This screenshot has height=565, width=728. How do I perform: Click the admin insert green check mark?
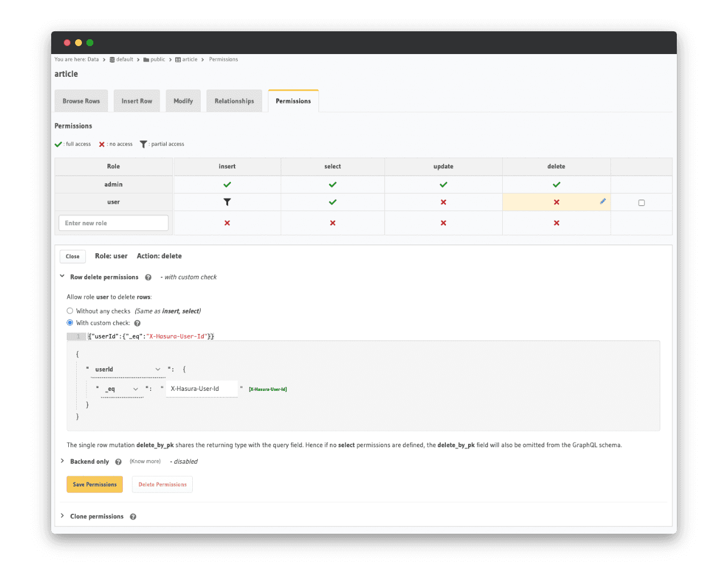227,184
